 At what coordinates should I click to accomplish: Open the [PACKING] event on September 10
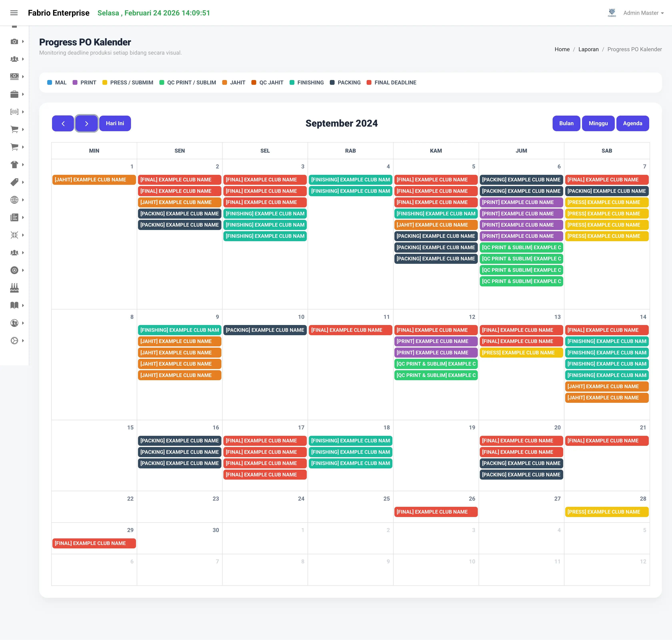tap(265, 330)
